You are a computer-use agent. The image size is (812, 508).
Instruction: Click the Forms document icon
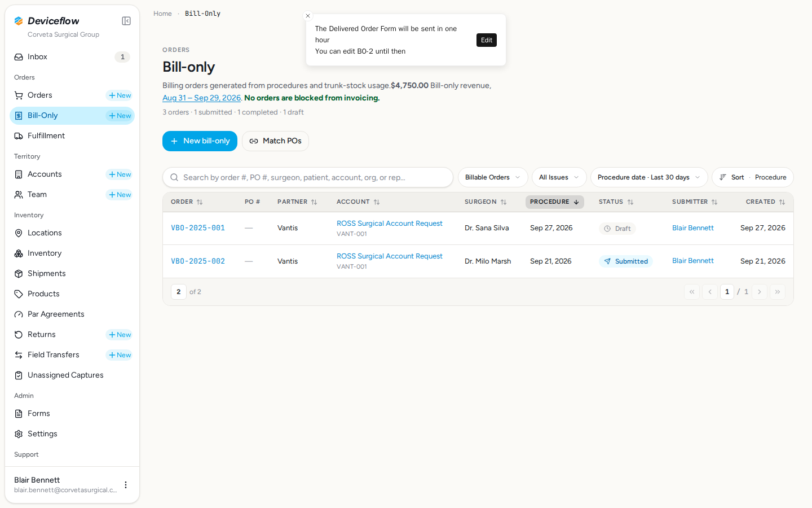[19, 414]
